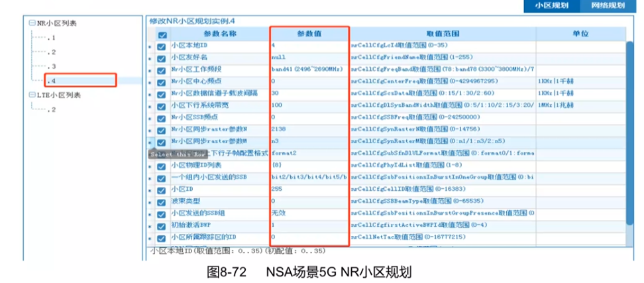The height and width of the screenshot is (283, 644).
Task: Click the 参数值 column header
Action: click(x=309, y=34)
